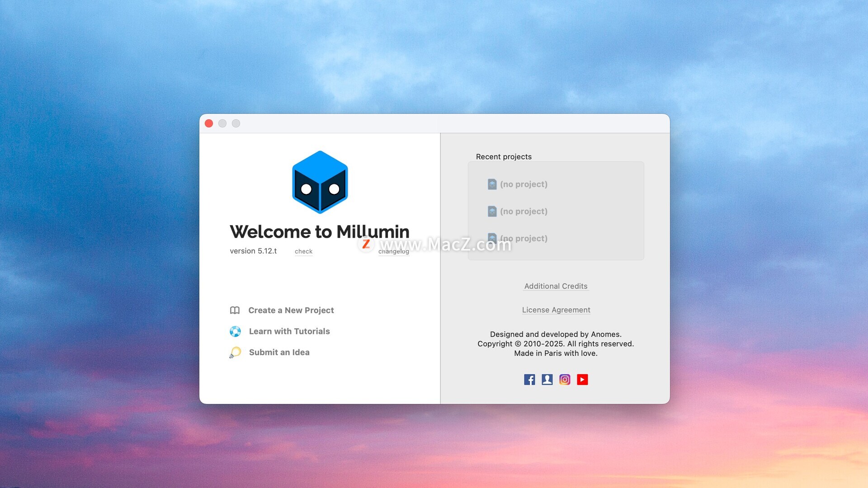This screenshot has height=488, width=868.
Task: Open the changelog link
Action: (x=393, y=252)
